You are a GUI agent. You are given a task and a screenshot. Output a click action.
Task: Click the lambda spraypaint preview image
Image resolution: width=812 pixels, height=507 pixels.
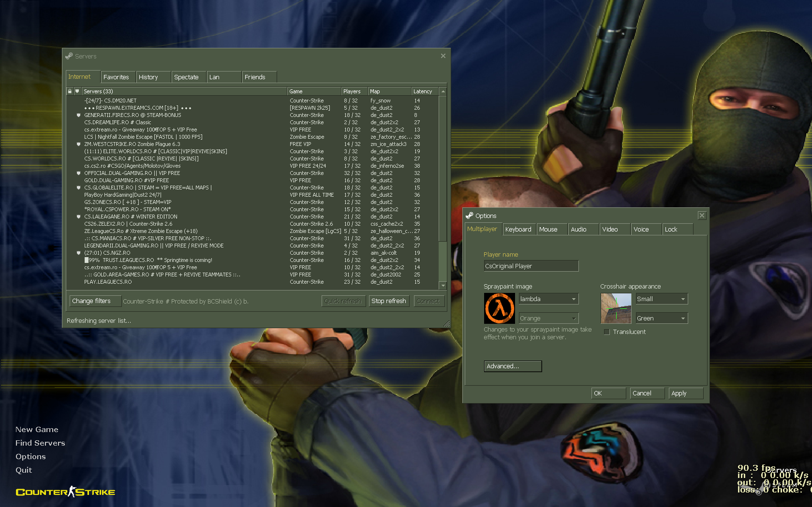pos(499,308)
